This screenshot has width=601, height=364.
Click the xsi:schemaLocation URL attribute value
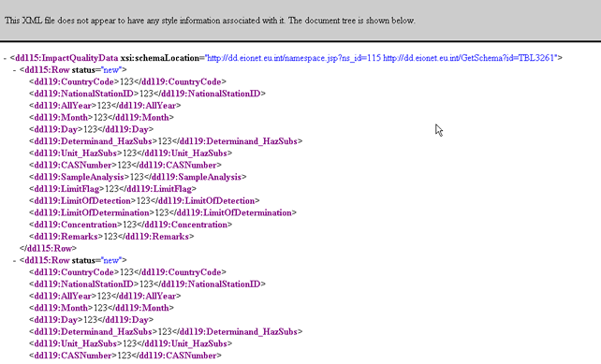(381, 58)
